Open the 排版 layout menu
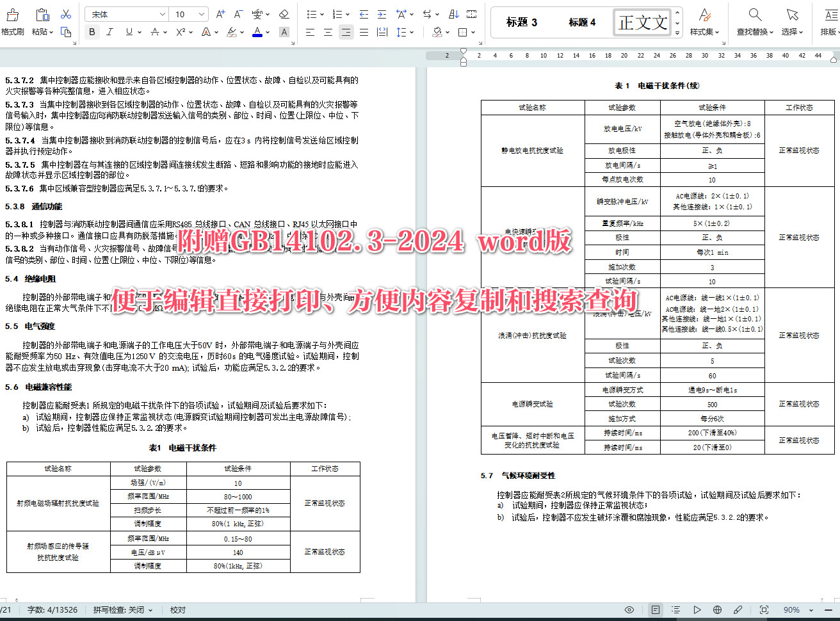The width and height of the screenshot is (840, 621). [x=829, y=22]
